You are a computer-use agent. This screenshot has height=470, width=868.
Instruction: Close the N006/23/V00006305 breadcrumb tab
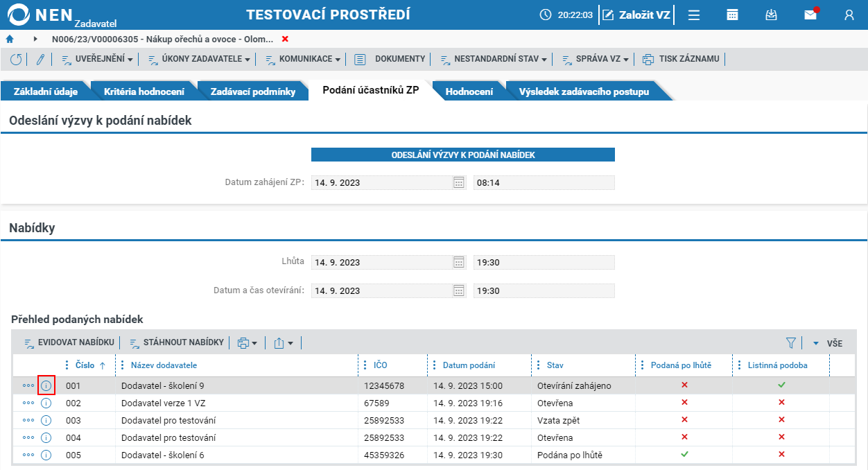click(x=285, y=39)
